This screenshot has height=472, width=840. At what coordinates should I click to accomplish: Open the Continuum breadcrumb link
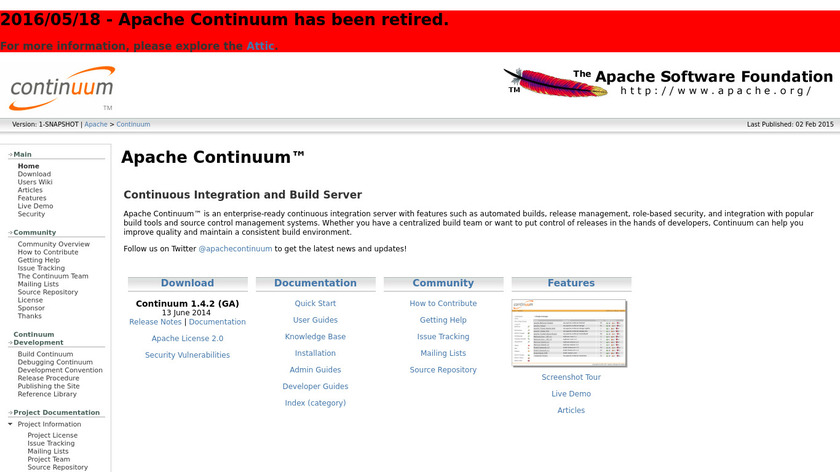[133, 124]
